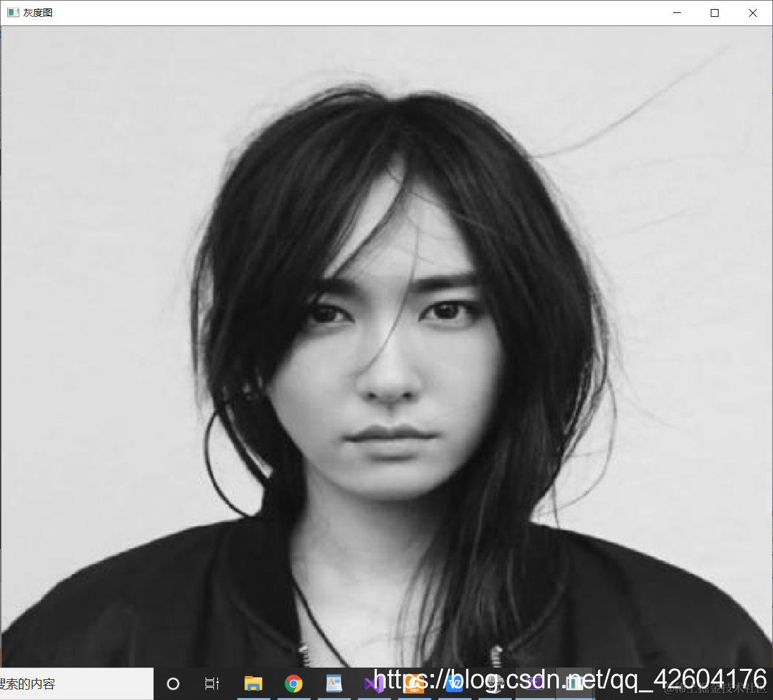Open the blue W-logo app on the taskbar
This screenshot has width=773, height=700.
[456, 682]
